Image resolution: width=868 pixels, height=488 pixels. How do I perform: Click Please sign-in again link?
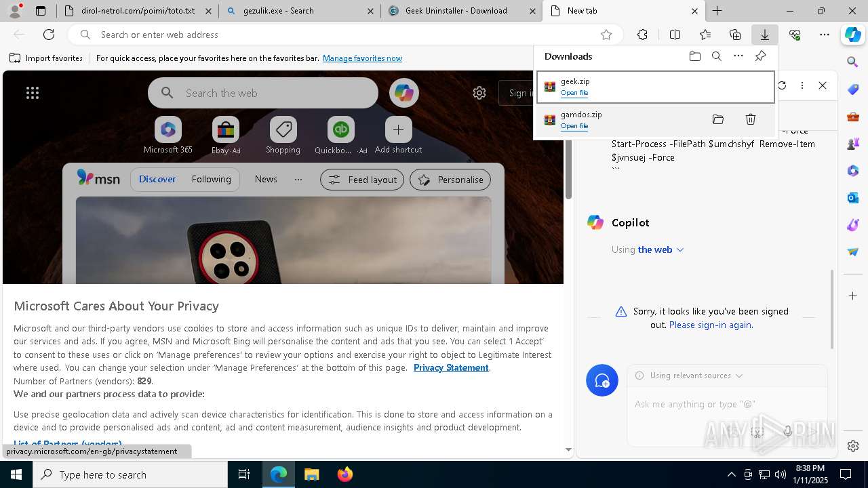tap(709, 325)
